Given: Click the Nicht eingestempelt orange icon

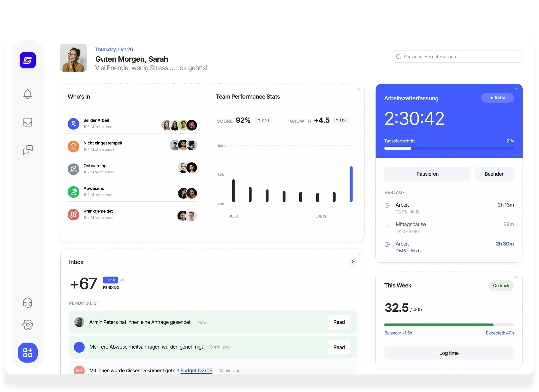Looking at the screenshot, I should click(x=73, y=146).
